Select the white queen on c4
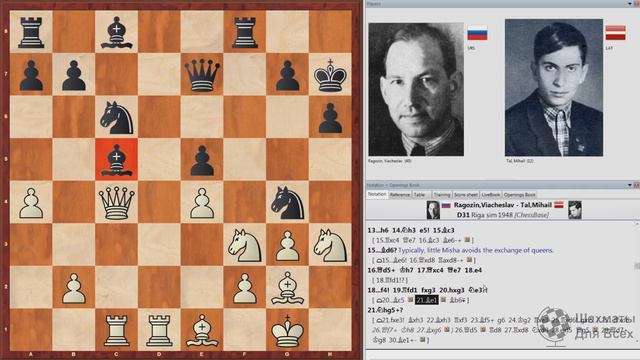640x360 pixels. click(117, 202)
